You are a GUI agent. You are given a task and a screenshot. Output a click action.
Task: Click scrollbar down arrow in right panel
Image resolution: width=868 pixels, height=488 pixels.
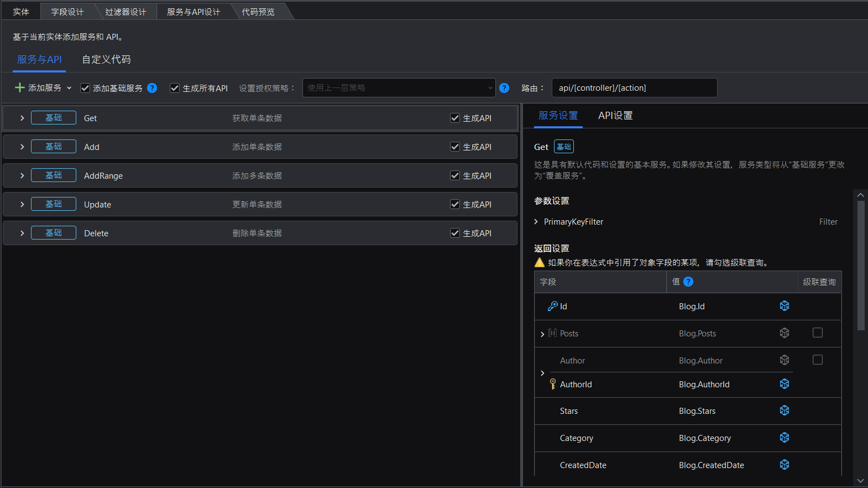coord(861,481)
